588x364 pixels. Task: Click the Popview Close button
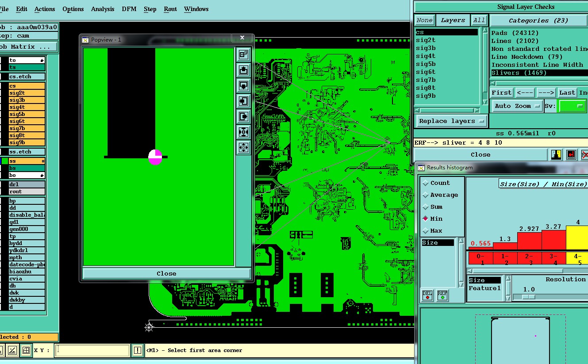166,274
